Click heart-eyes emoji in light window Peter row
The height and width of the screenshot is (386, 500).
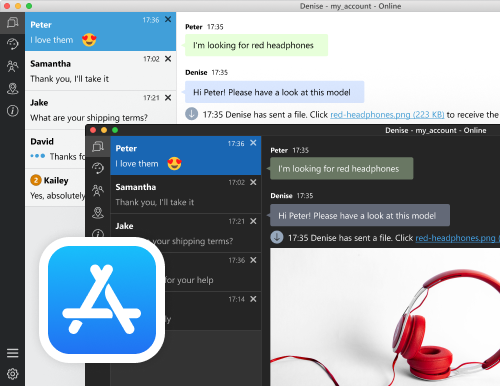[x=89, y=40]
